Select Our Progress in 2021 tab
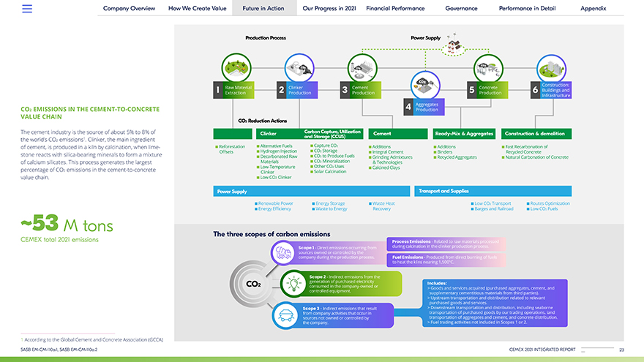The width and height of the screenshot is (644, 362). pos(329,9)
